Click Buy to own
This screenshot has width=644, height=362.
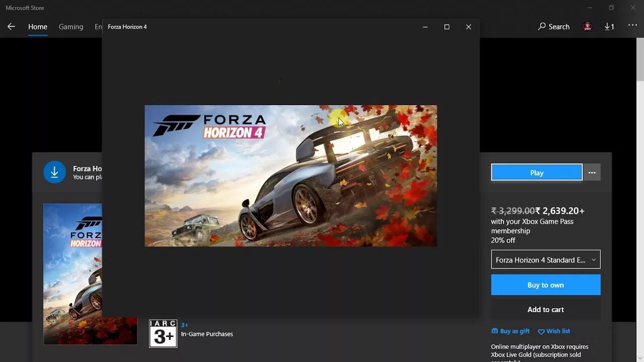point(546,285)
